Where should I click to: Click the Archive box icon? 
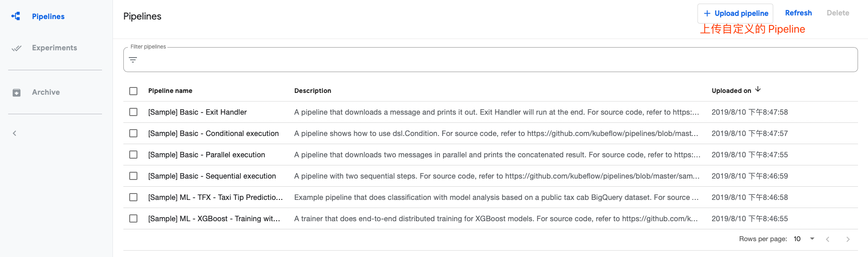point(16,92)
